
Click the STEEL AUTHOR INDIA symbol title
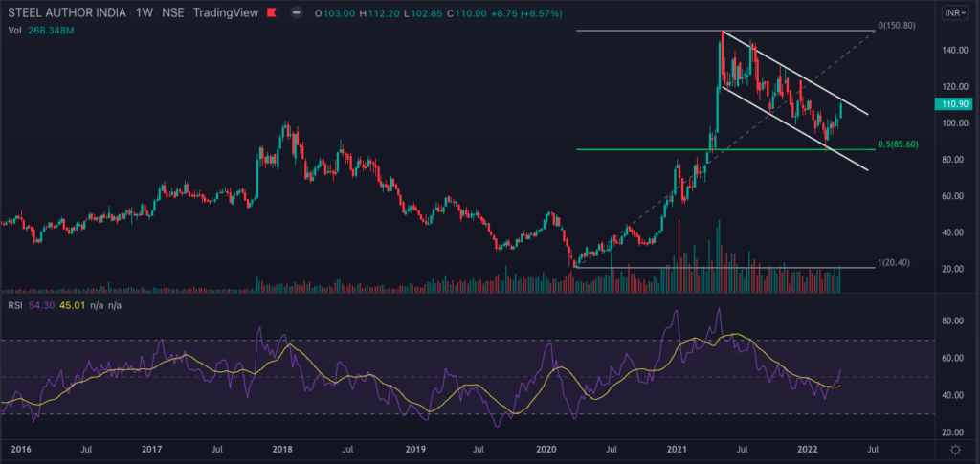point(65,12)
